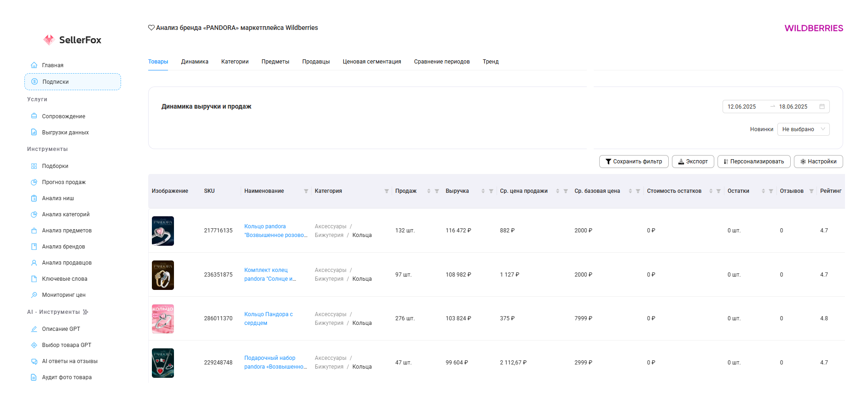
Task: Filter the Продаж column
Action: [437, 191]
